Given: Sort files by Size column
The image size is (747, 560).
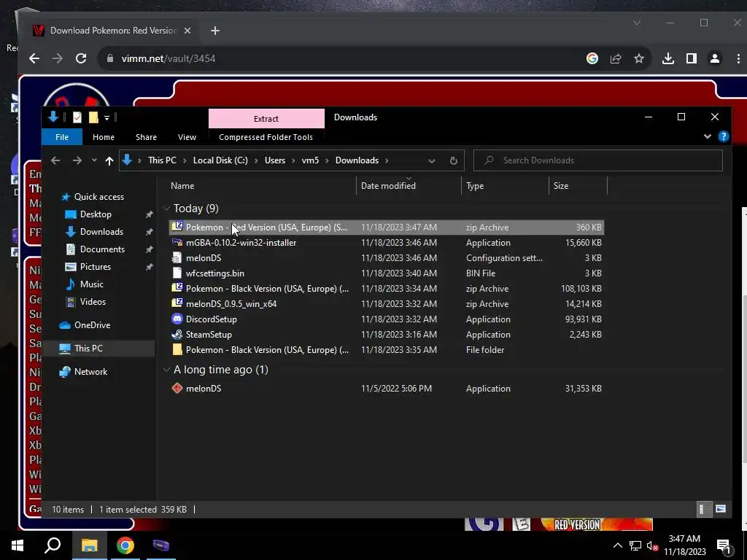Looking at the screenshot, I should tap(578, 186).
